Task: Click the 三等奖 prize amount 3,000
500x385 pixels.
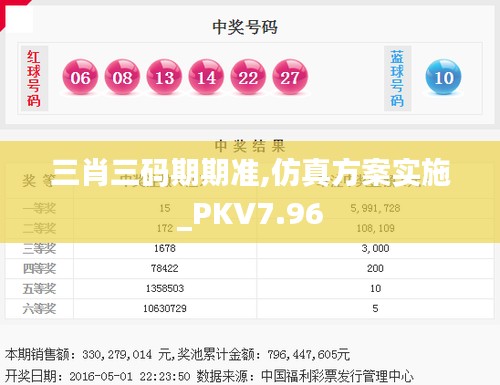Action: [x=375, y=248]
